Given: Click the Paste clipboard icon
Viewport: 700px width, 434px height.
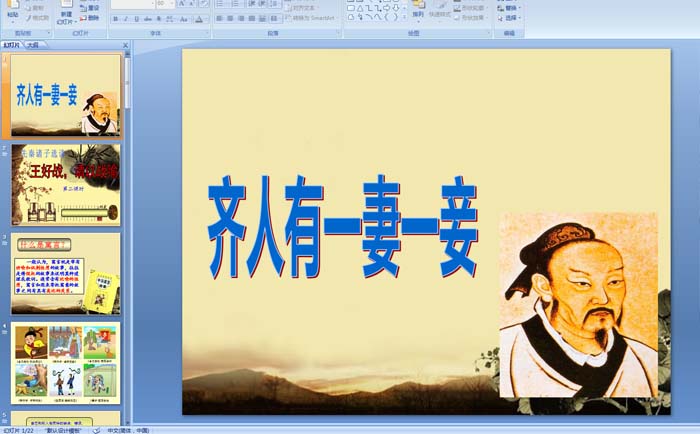Looking at the screenshot, I should click(13, 4).
